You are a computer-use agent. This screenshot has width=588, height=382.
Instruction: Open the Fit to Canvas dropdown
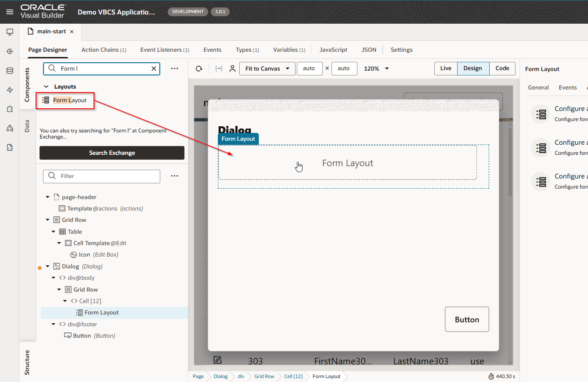267,68
